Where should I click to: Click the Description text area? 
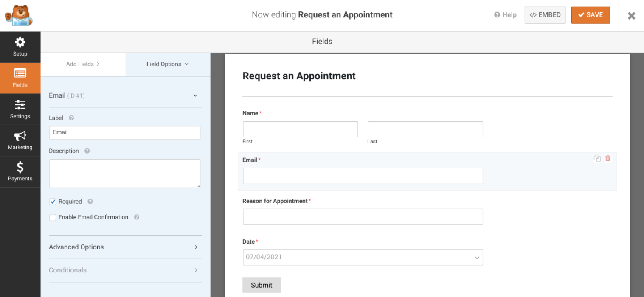[124, 173]
